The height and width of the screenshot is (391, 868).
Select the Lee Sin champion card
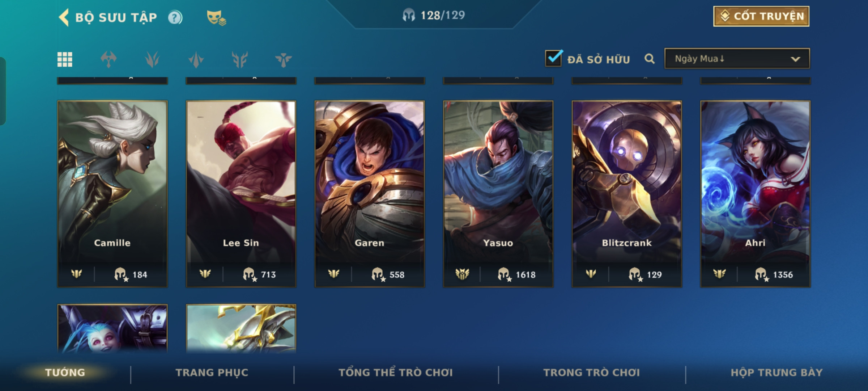click(241, 194)
